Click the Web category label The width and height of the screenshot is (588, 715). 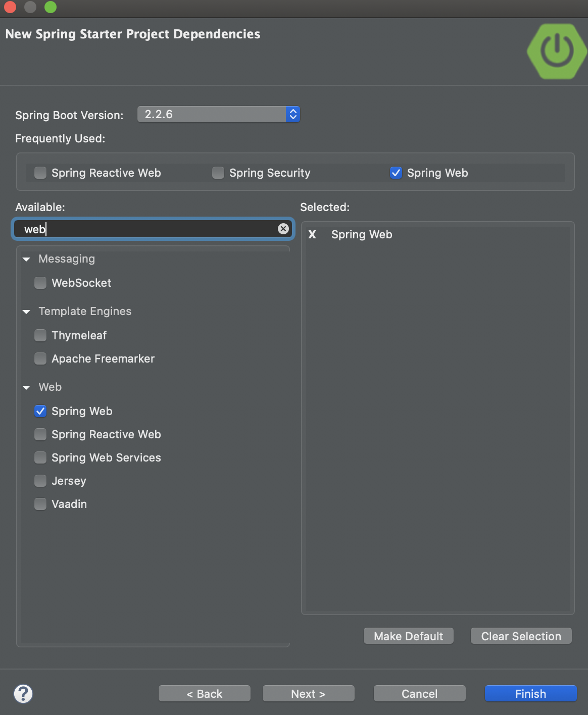pos(50,387)
